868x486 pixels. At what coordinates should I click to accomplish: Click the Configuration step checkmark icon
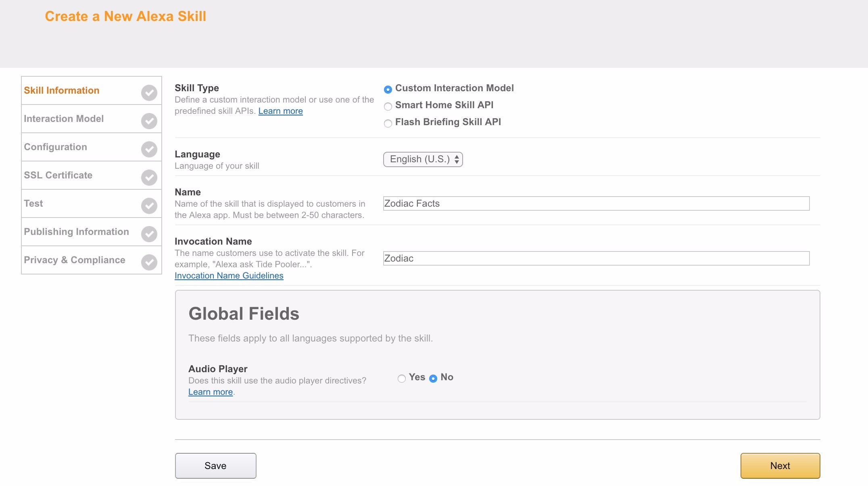[x=149, y=149]
